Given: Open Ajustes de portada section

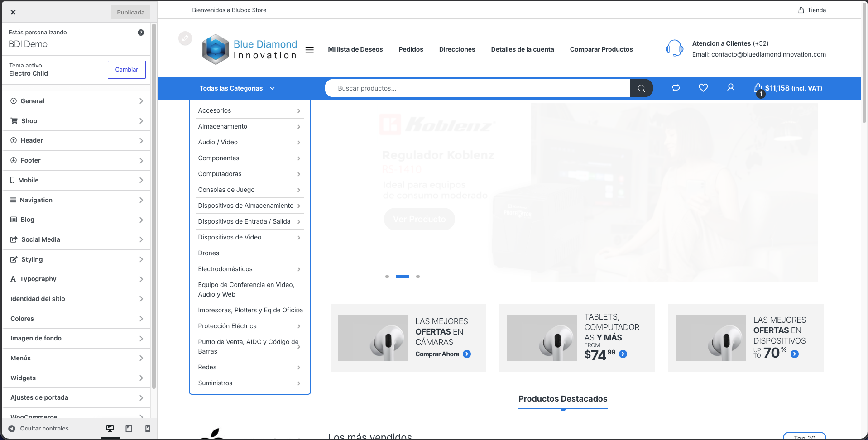Looking at the screenshot, I should [77, 397].
